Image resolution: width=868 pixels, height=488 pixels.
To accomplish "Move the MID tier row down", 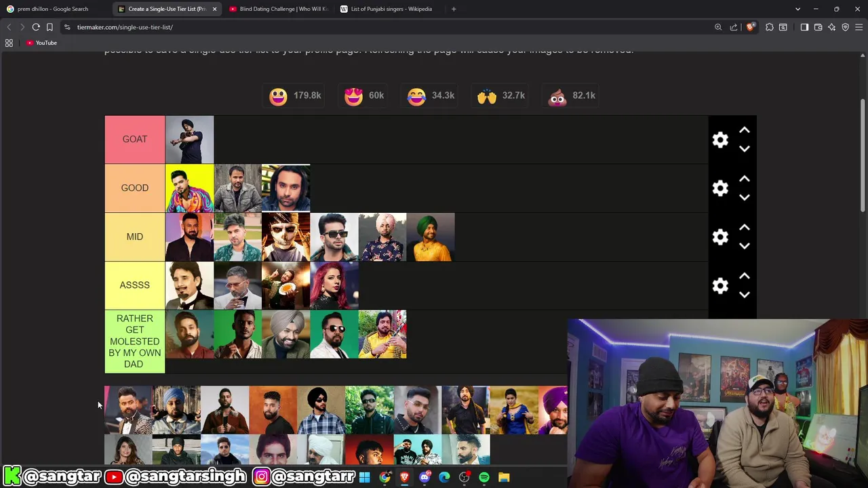I will 745,246.
